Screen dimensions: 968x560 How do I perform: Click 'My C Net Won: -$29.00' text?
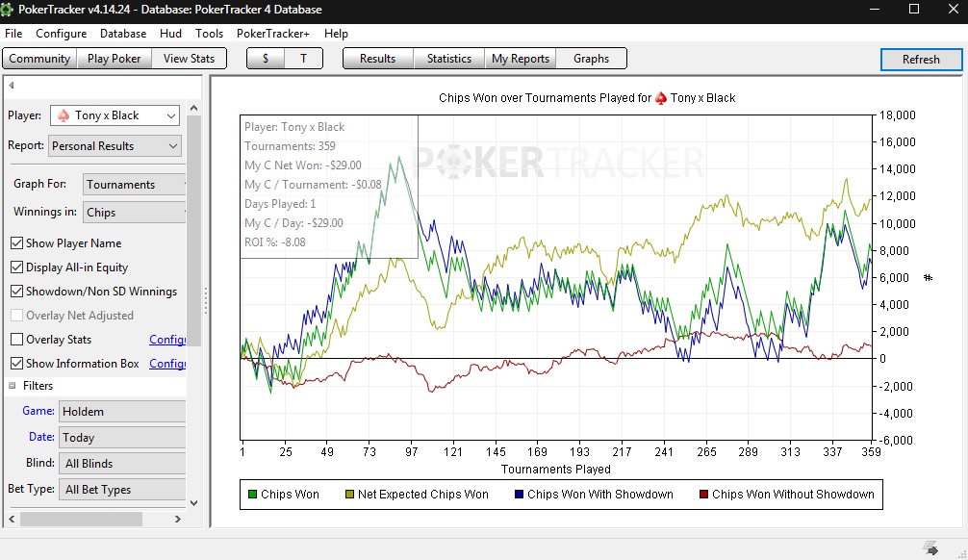pyautogui.click(x=303, y=165)
